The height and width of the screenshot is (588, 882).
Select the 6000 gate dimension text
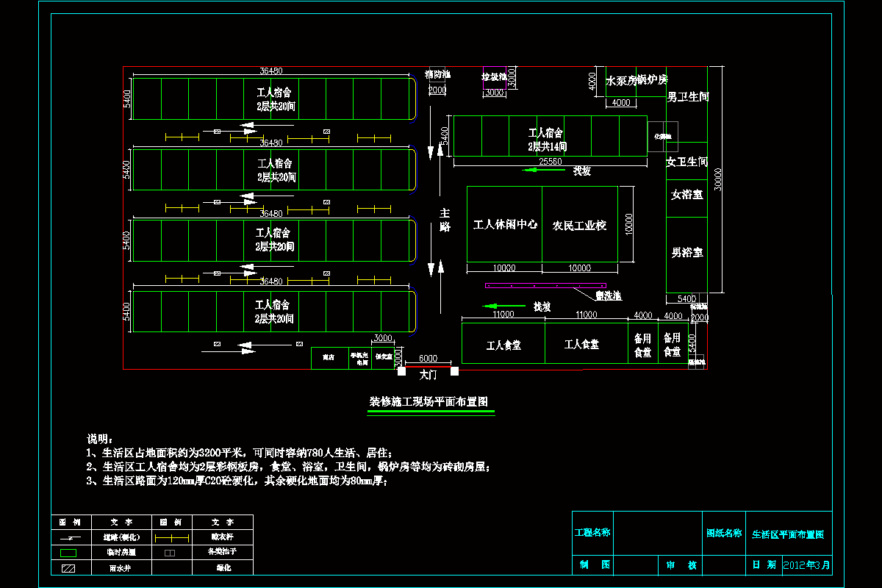428,359
